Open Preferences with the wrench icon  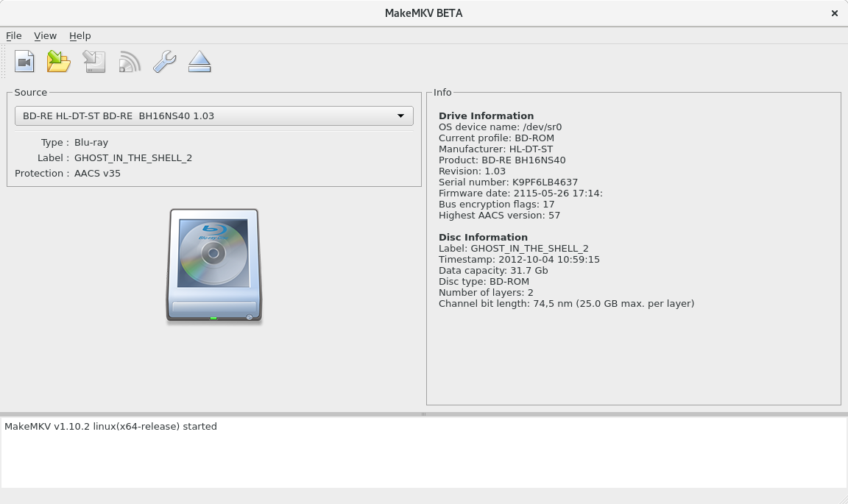[x=164, y=62]
